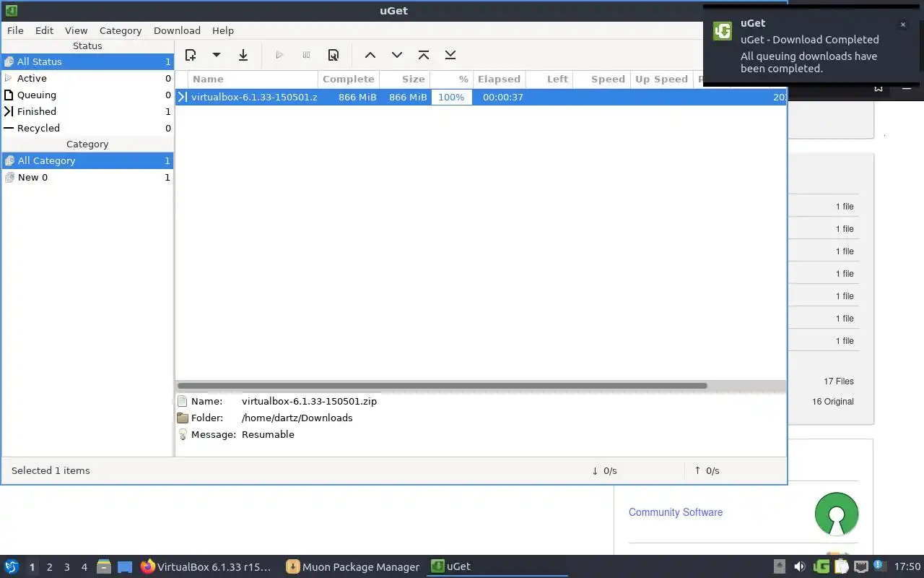
Task: Click the Up Speed column header
Action: 661,79
